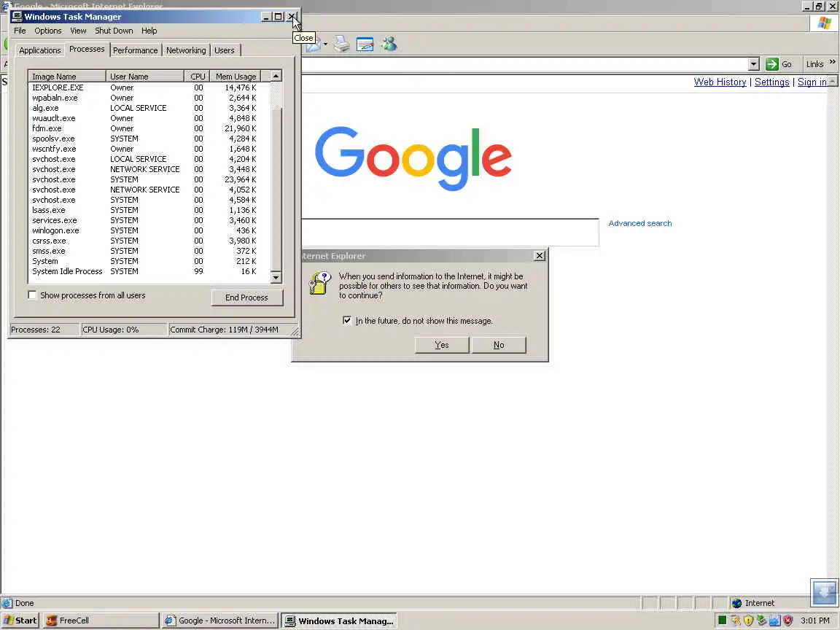The width and height of the screenshot is (840, 630).
Task: Uncheck 'do not show this message' checkbox
Action: tap(347, 320)
